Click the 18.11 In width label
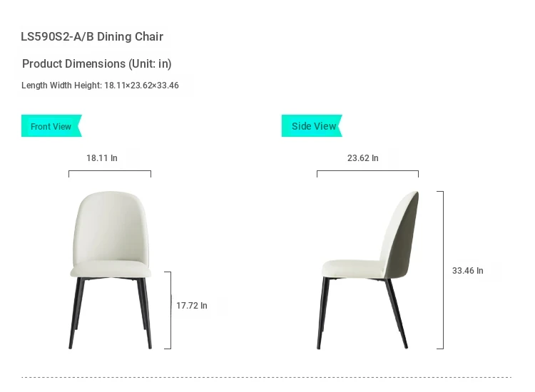535x392 pixels. (102, 158)
